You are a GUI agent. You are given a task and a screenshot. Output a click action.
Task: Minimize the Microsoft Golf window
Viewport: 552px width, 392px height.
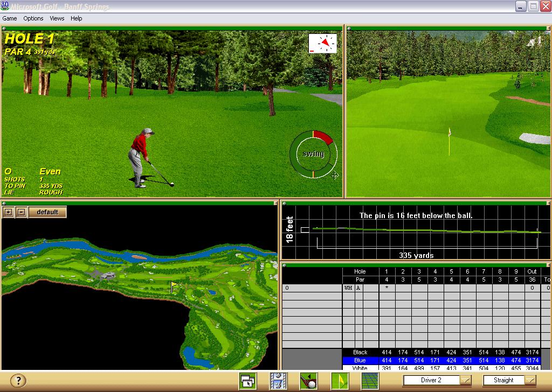[521, 6]
